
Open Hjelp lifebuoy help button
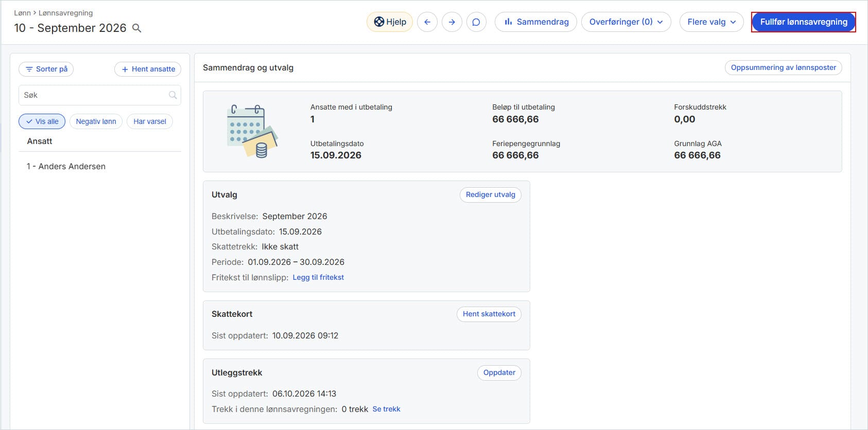[390, 22]
